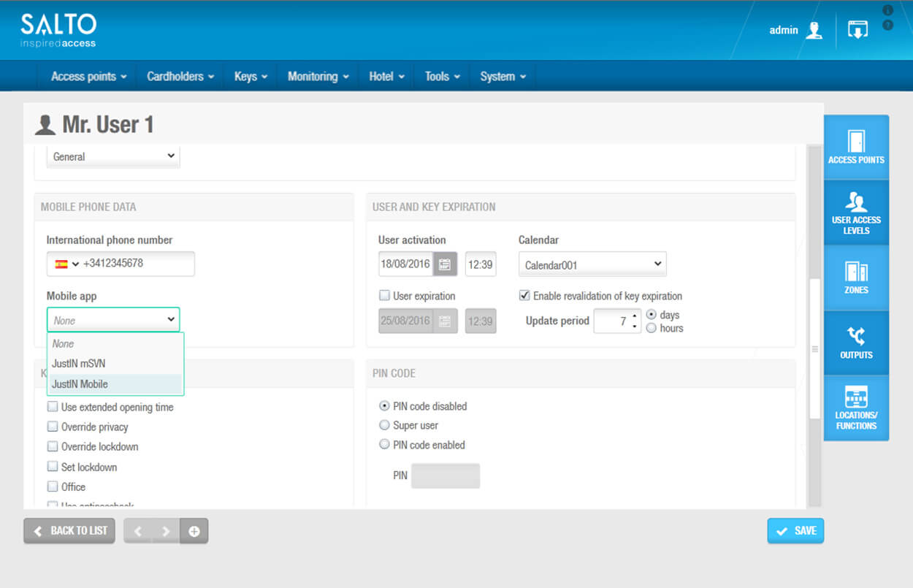Open the Cardholders menu
This screenshot has width=913, height=588.
180,77
